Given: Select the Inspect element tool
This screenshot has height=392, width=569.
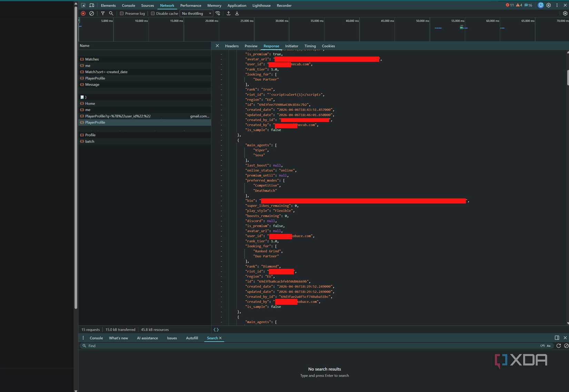Looking at the screenshot, I should point(83,5).
